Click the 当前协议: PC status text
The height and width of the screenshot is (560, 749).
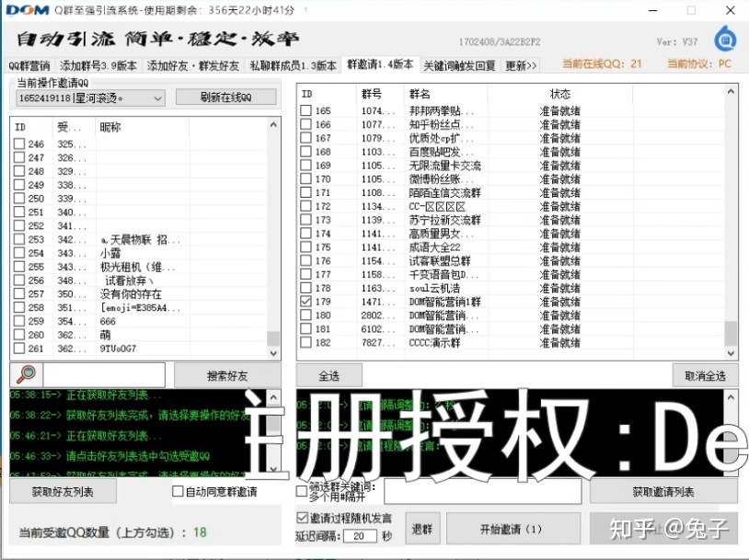point(698,63)
